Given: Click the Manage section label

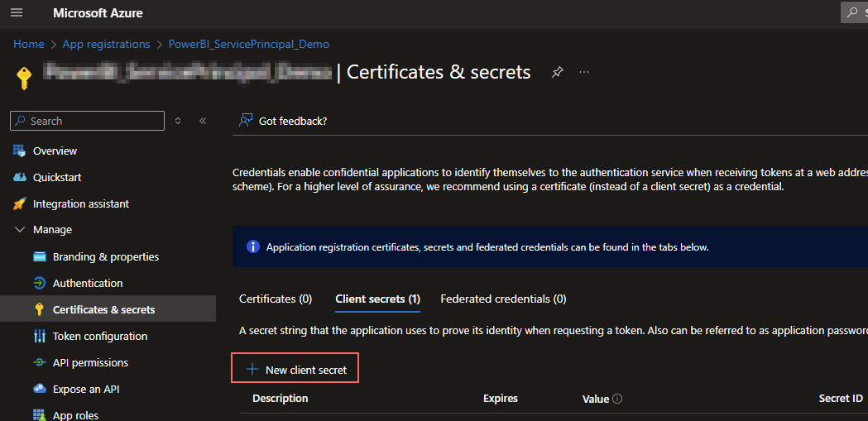Looking at the screenshot, I should click(x=53, y=230).
